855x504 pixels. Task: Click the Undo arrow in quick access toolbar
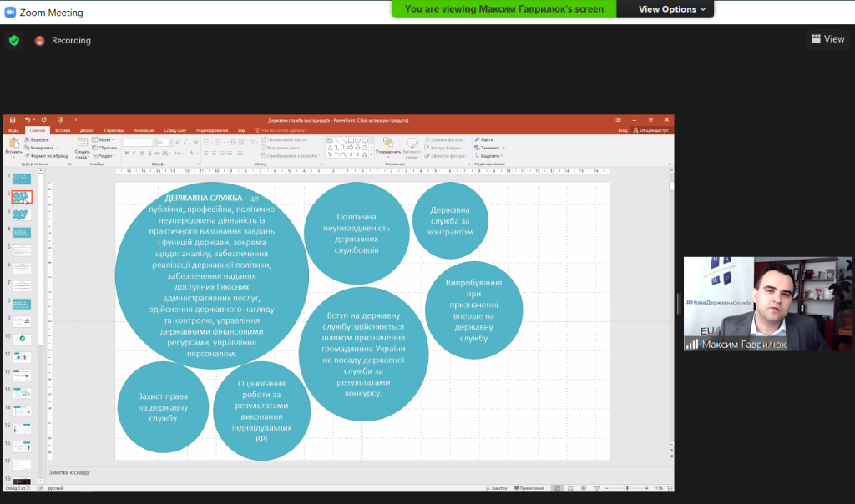[28, 120]
